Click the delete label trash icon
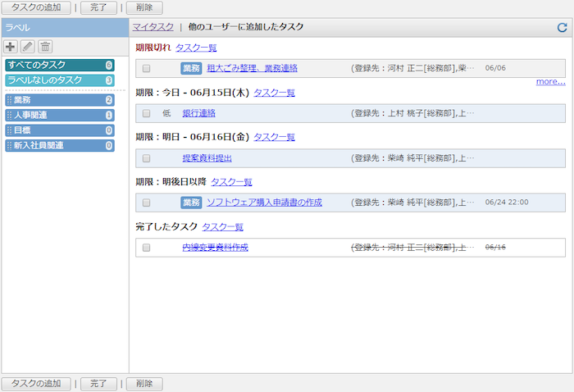Screen dimensions: 574x392 45,47
